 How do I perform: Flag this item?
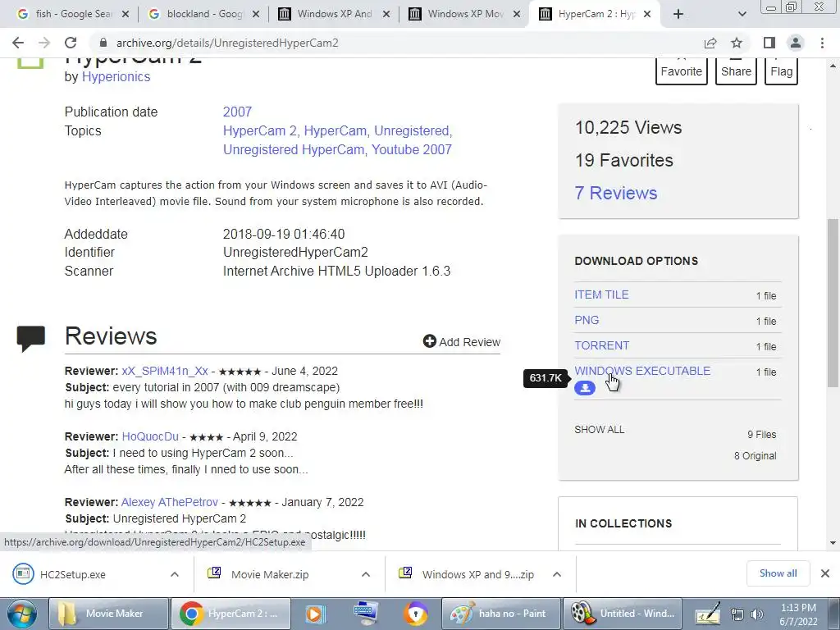782,71
